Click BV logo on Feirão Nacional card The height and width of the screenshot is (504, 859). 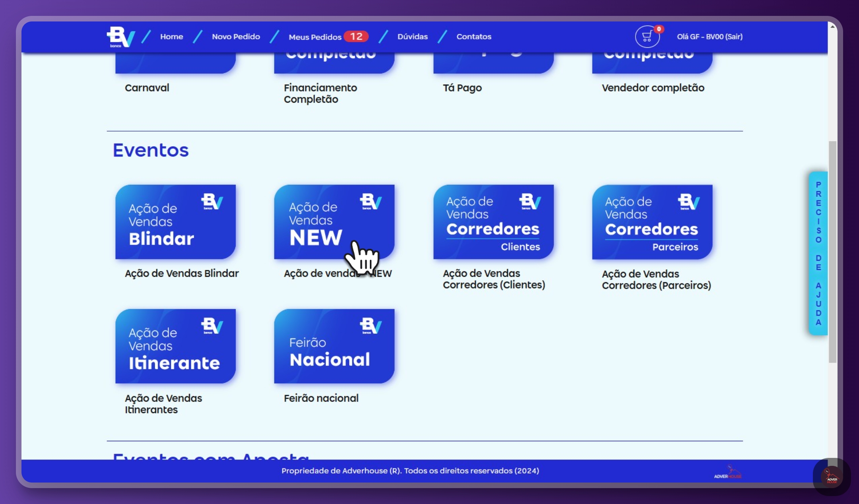(x=371, y=326)
